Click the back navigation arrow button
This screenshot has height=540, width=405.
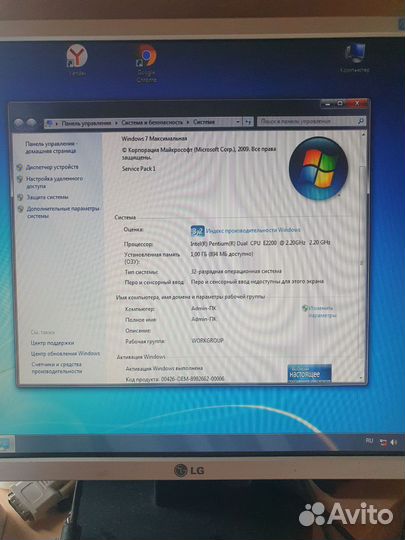[19, 123]
